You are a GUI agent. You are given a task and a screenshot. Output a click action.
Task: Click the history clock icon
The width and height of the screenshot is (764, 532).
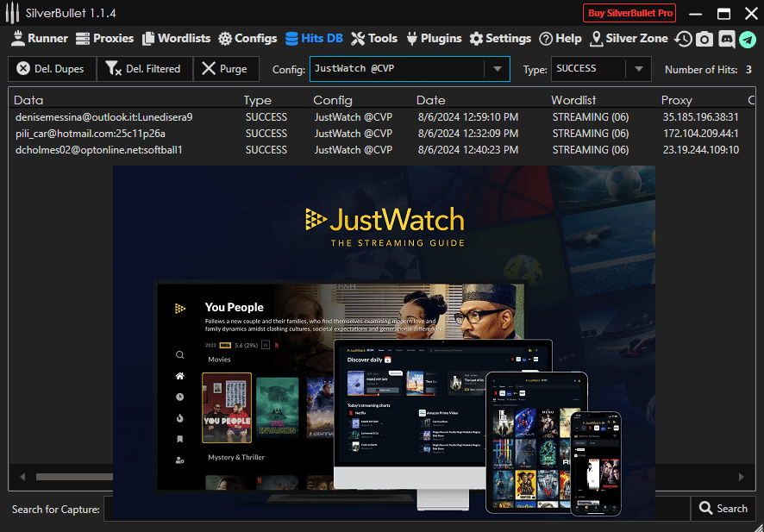click(x=683, y=39)
